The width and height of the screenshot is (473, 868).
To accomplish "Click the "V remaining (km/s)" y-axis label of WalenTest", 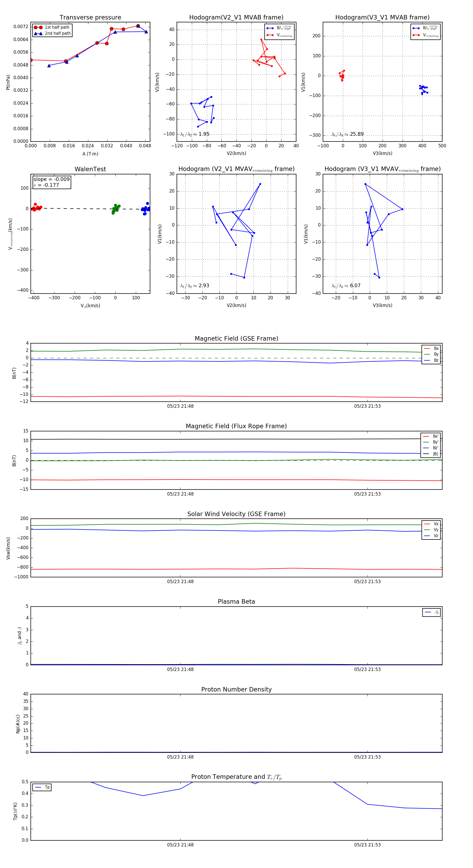I will click(x=10, y=234).
